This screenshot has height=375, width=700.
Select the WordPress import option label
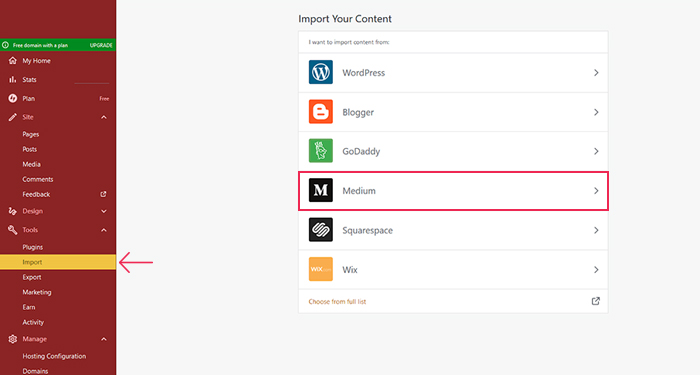coord(363,73)
